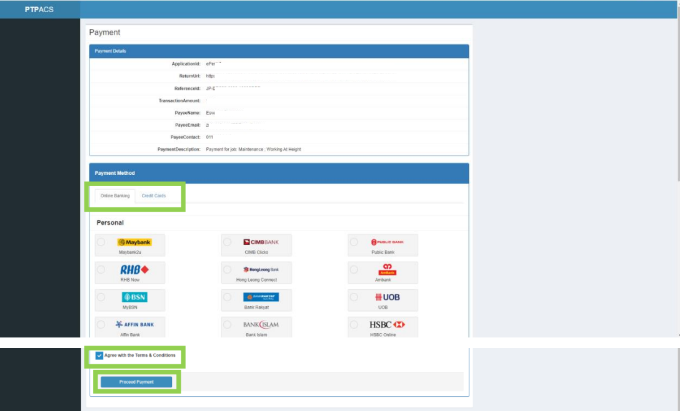
Task: Click the PayeeName label
Action: click(187, 113)
